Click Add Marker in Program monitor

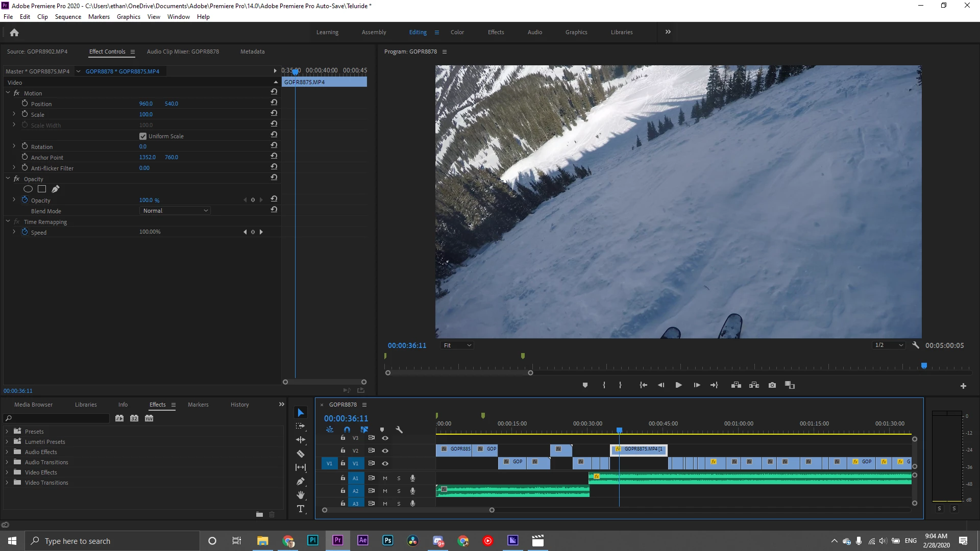tap(585, 385)
